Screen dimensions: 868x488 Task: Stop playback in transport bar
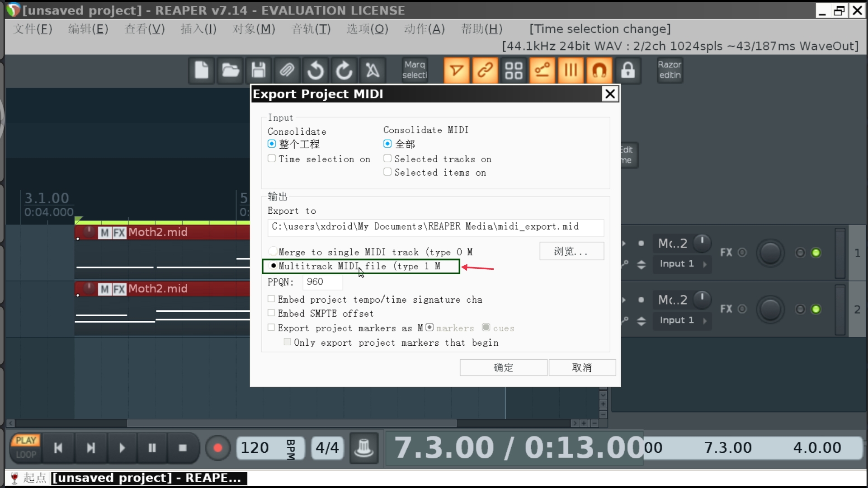click(x=183, y=448)
